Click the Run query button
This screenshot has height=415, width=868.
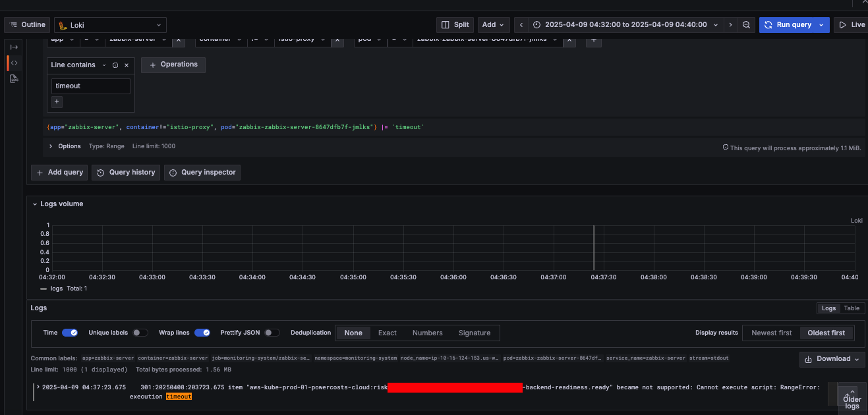[788, 25]
